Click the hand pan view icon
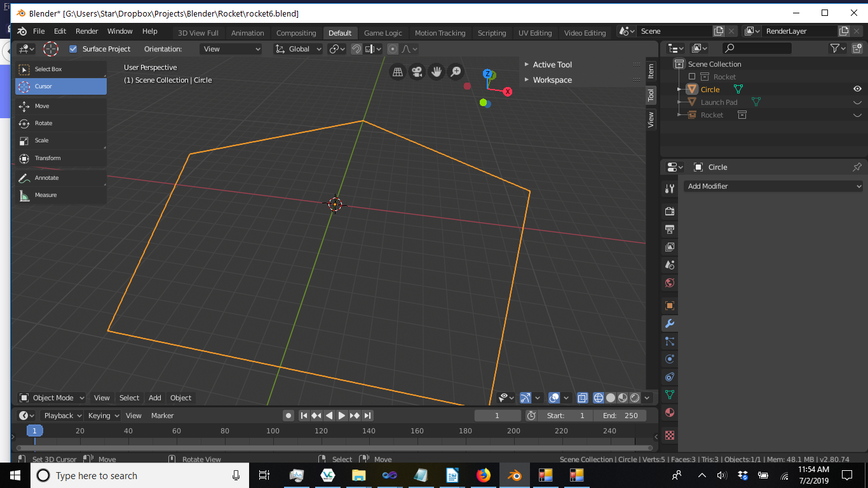 437,72
